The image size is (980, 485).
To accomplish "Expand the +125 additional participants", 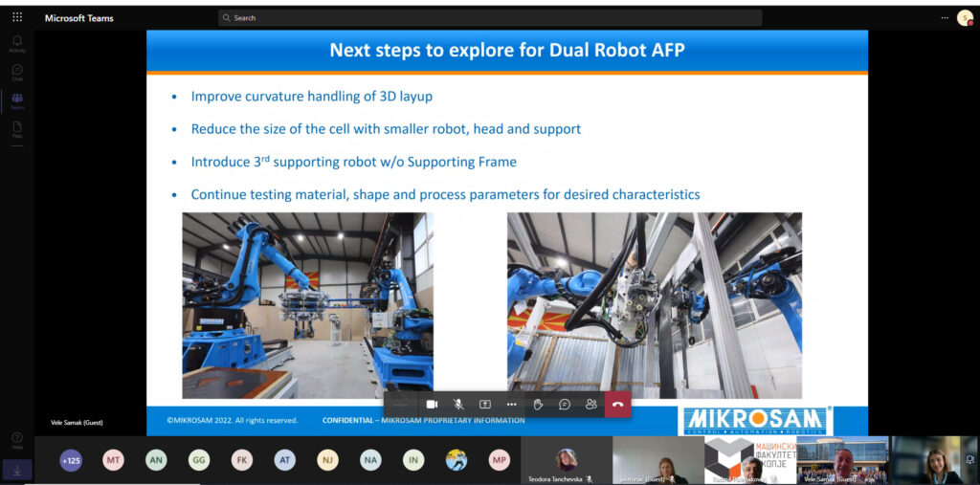I will pos(71,460).
